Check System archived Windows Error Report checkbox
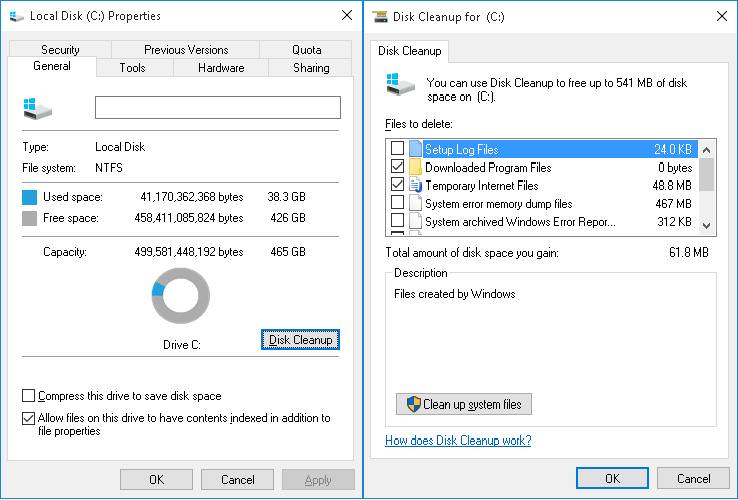738x500 pixels. click(x=398, y=220)
